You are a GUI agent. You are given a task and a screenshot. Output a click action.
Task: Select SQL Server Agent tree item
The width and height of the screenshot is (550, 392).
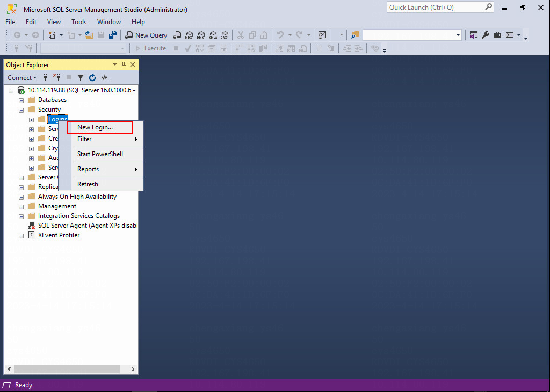coord(88,226)
